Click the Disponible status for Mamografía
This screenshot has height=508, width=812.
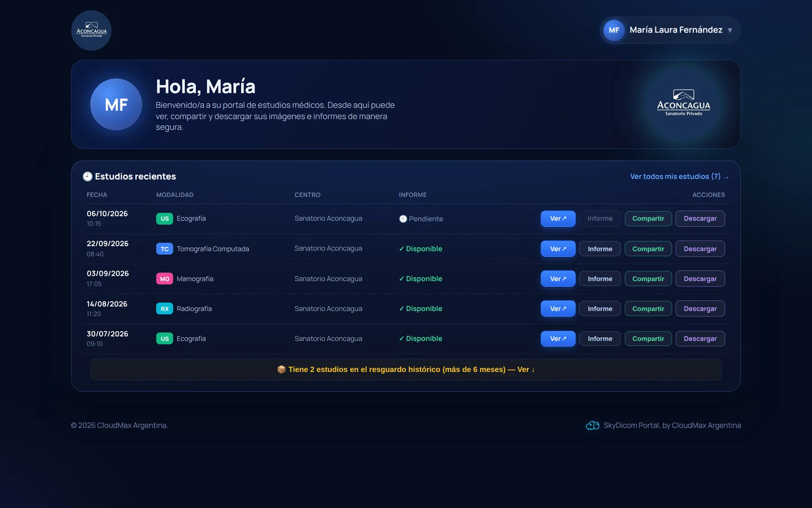tap(420, 279)
